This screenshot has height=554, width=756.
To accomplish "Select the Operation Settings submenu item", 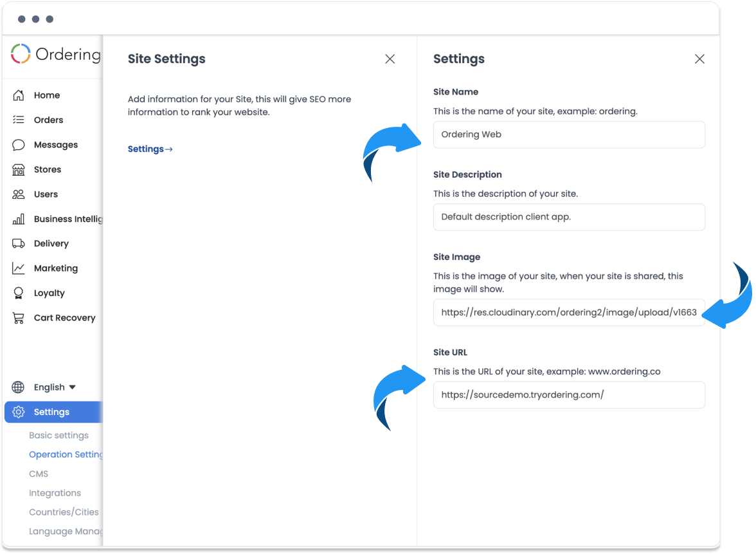I will coord(66,454).
